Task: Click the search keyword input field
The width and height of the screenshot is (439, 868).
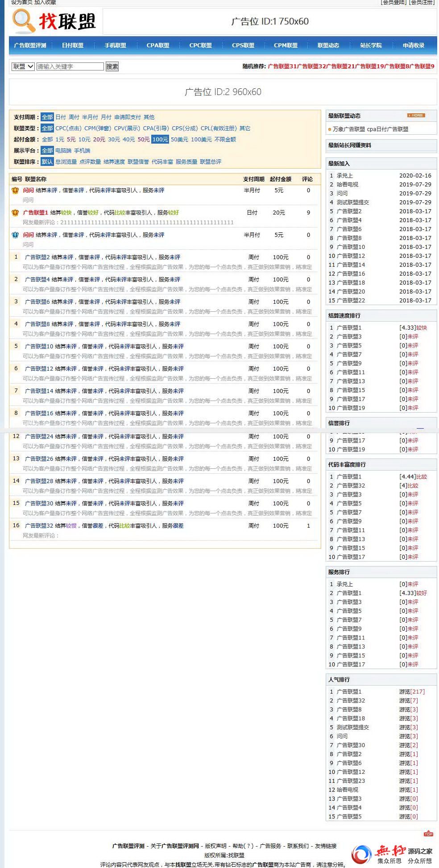Action: click(70, 66)
